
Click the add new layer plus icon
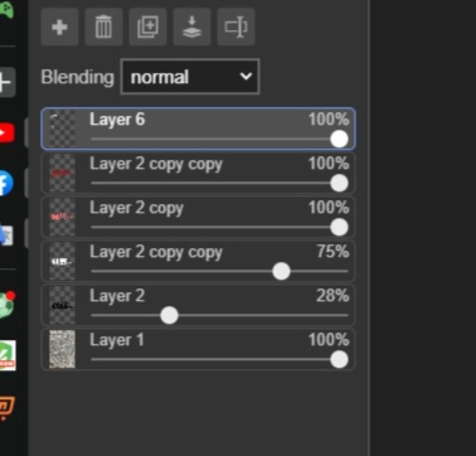tap(59, 27)
